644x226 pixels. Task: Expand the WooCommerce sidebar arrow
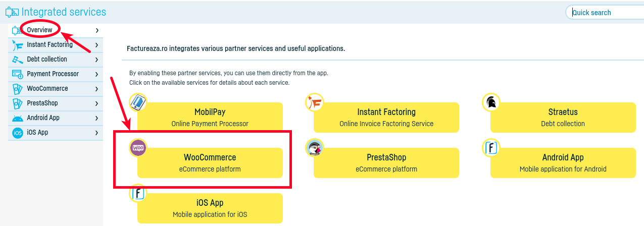pyautogui.click(x=96, y=89)
